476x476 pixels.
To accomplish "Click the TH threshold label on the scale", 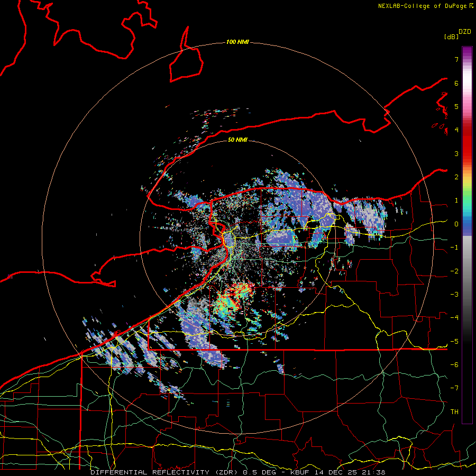I will (x=454, y=412).
